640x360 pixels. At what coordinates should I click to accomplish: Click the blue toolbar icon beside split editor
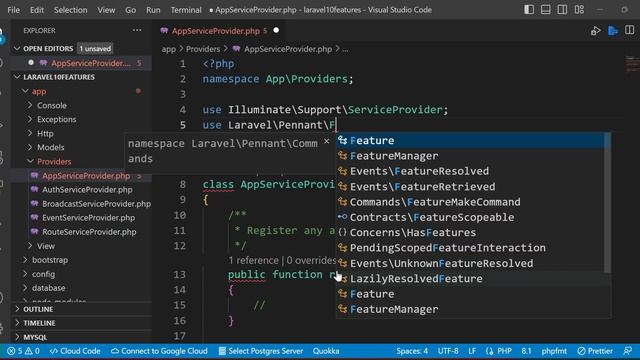[613, 31]
